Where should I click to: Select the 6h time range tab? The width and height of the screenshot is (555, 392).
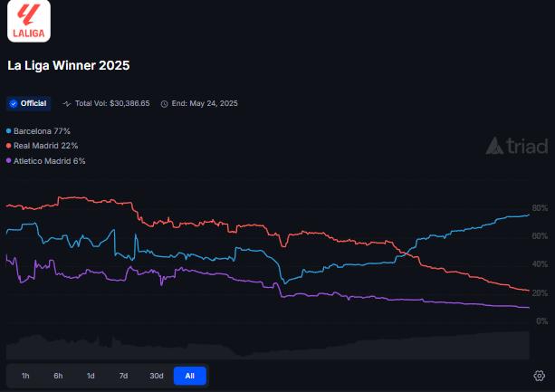(x=58, y=376)
